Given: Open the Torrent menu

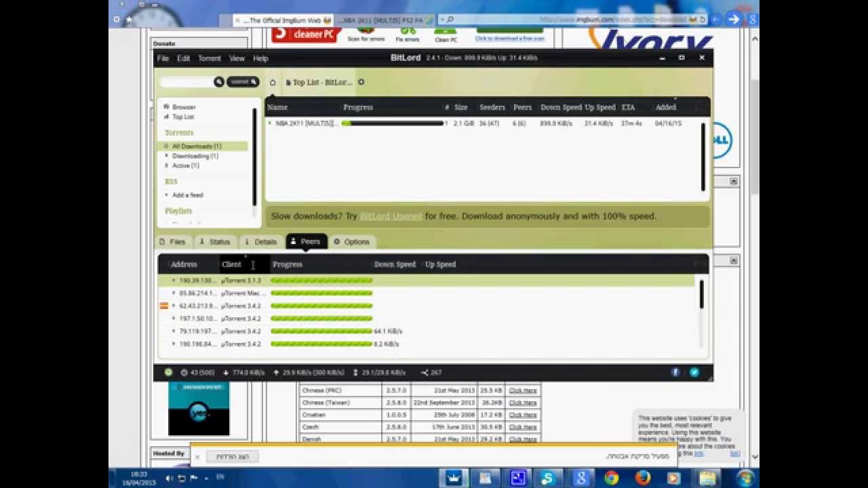Looking at the screenshot, I should tap(210, 58).
